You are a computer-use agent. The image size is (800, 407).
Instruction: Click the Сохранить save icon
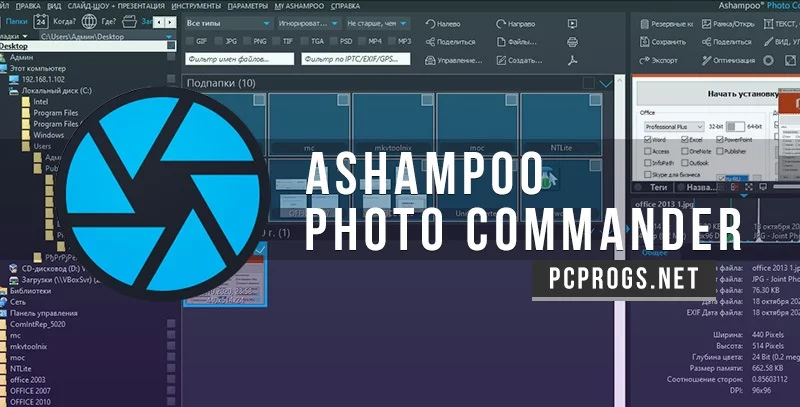click(x=644, y=42)
